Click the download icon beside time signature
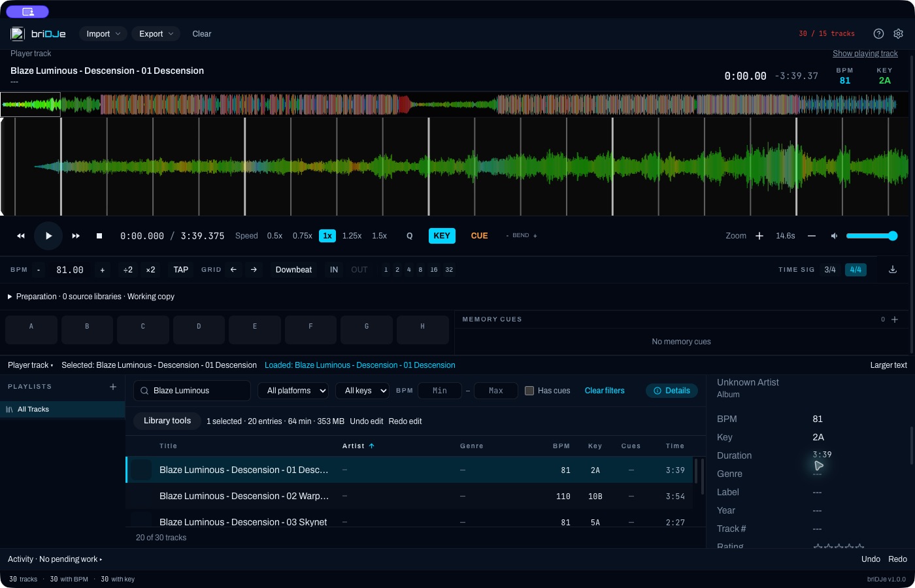This screenshot has width=915, height=588. [893, 270]
